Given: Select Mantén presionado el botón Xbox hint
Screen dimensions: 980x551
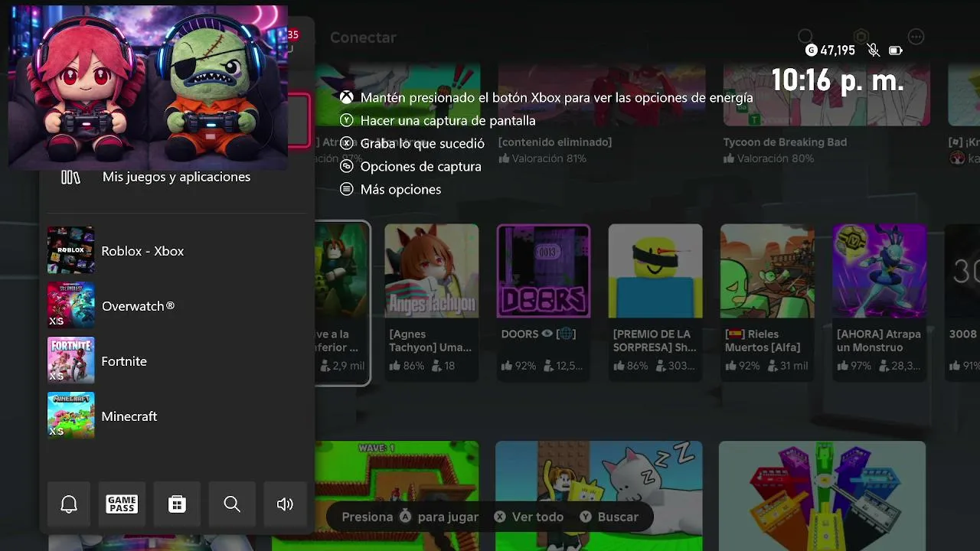Looking at the screenshot, I should (x=557, y=97).
